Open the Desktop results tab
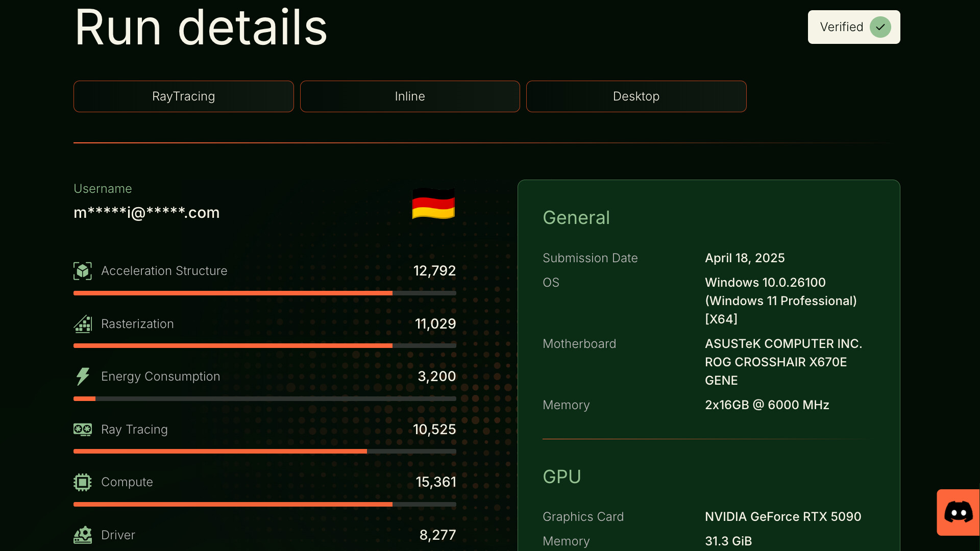The image size is (980, 551). [636, 96]
